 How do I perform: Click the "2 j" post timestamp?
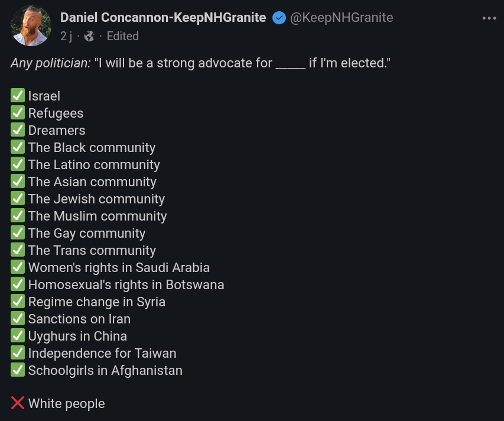66,36
